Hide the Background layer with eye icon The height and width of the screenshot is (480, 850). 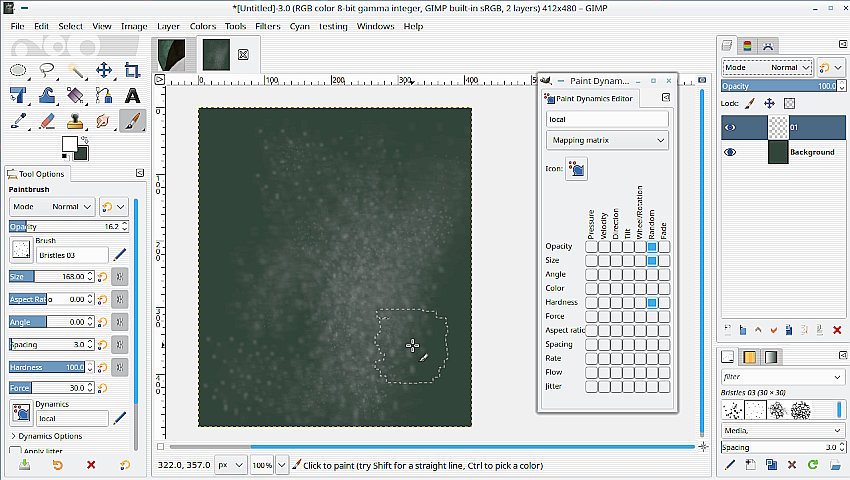pyautogui.click(x=730, y=152)
